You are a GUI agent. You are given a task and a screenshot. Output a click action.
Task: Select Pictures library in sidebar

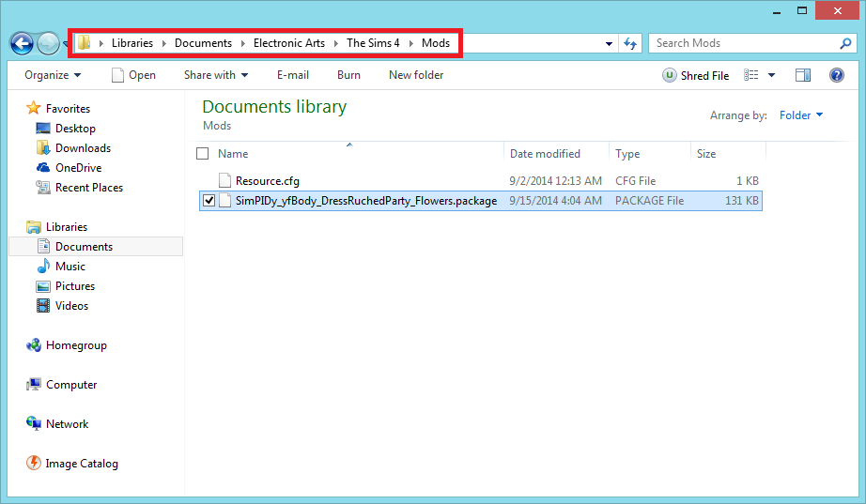pyautogui.click(x=75, y=286)
